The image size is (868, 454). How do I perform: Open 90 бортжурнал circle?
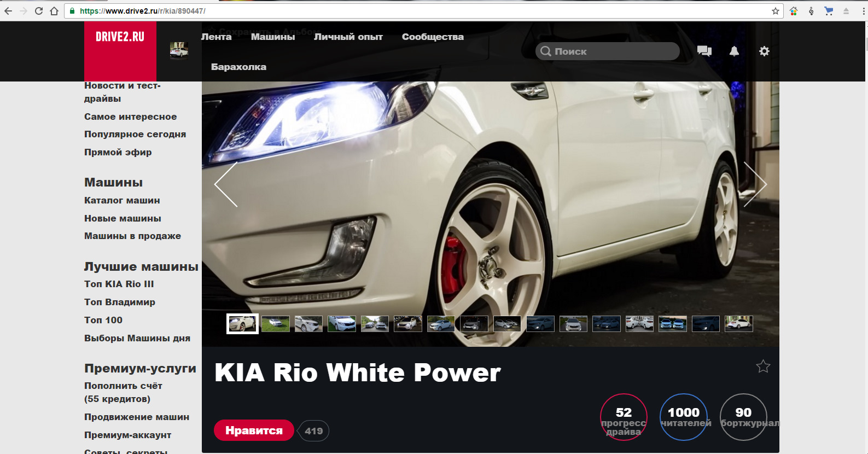(x=743, y=417)
